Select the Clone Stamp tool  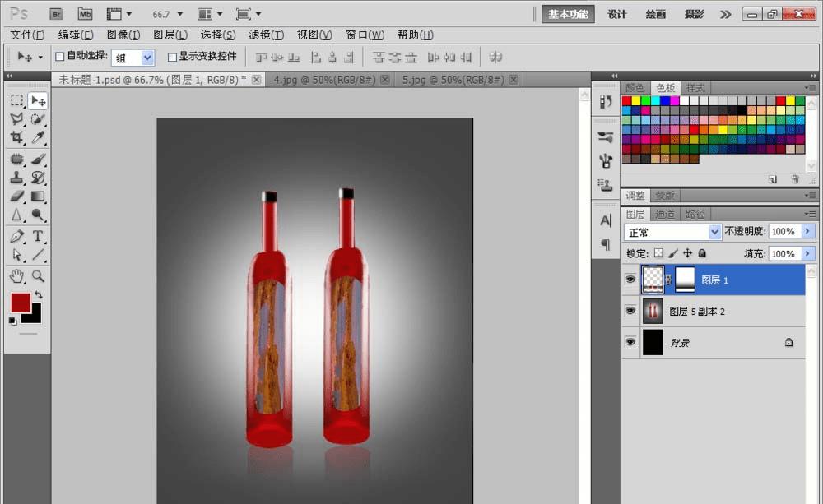tap(16, 178)
